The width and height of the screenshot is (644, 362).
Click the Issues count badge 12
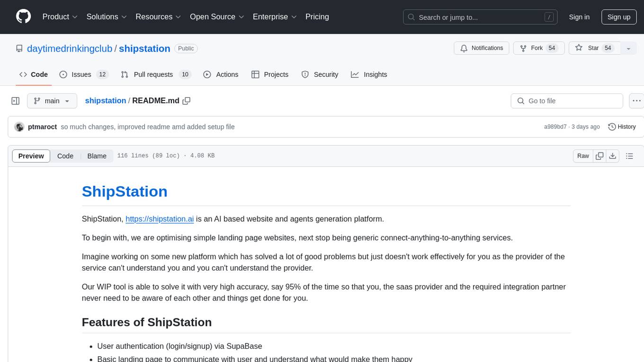102,74
